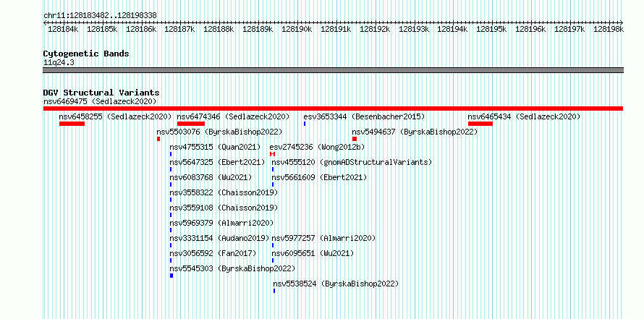The height and width of the screenshot is (319, 644).
Task: Open nsv3558322 (Chaisson2019) label
Action: [224, 192]
